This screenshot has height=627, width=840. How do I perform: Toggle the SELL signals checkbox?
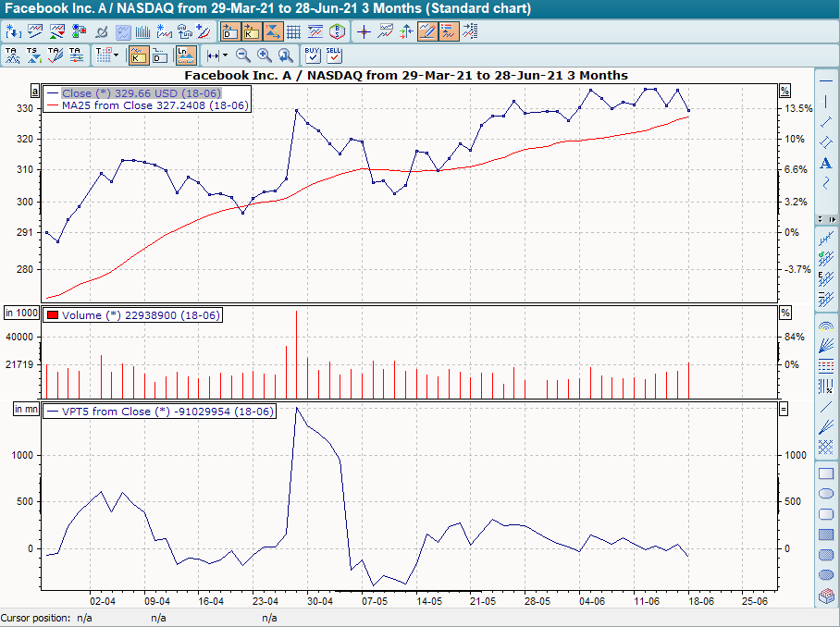click(x=334, y=55)
